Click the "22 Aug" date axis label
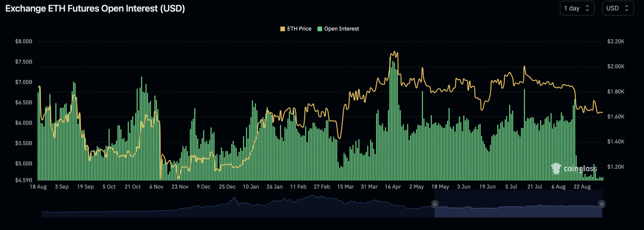The height and width of the screenshot is (230, 644). pyautogui.click(x=582, y=187)
